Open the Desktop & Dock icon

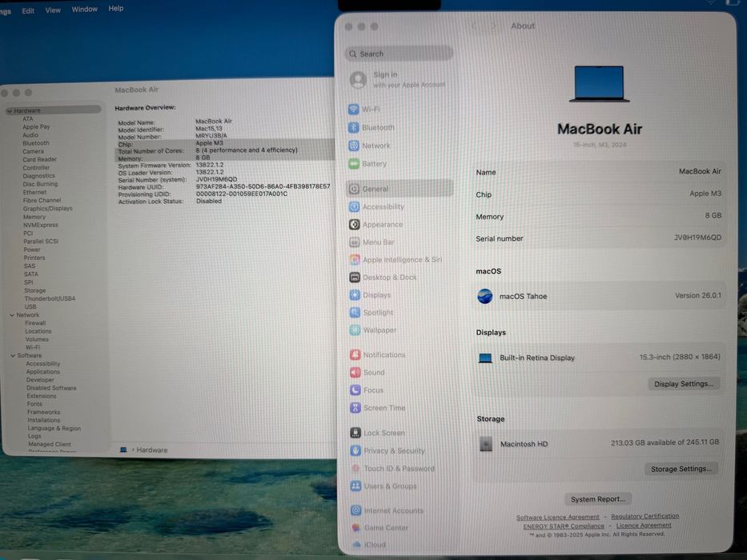point(355,277)
